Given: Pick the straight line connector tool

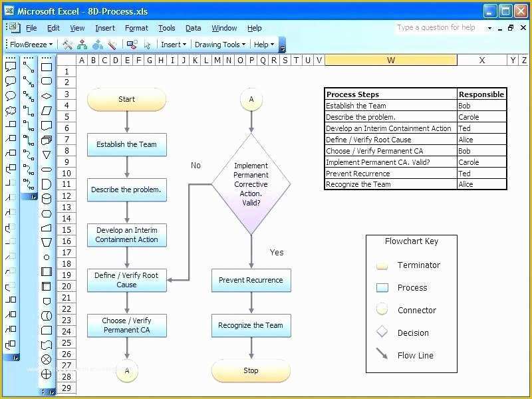Looking at the screenshot, I should point(29,67).
